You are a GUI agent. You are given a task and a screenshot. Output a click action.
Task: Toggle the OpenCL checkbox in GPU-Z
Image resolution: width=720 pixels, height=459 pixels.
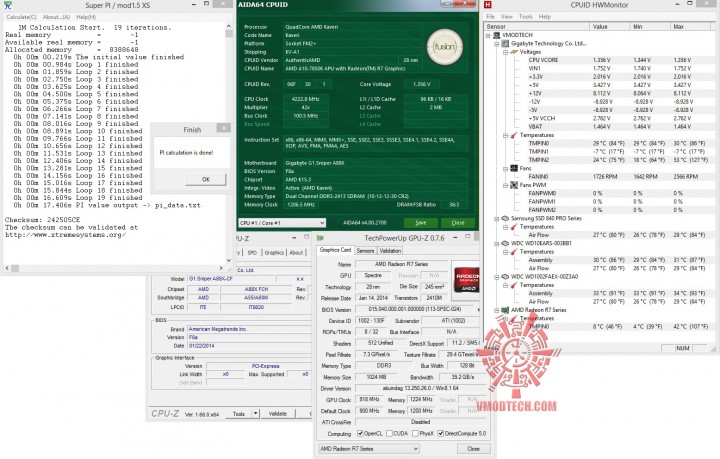360,433
